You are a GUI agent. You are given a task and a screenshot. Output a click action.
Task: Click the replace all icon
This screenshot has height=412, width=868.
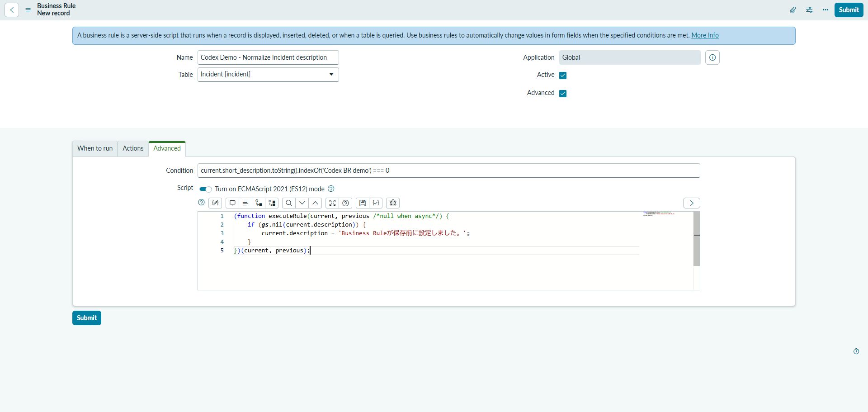click(272, 203)
